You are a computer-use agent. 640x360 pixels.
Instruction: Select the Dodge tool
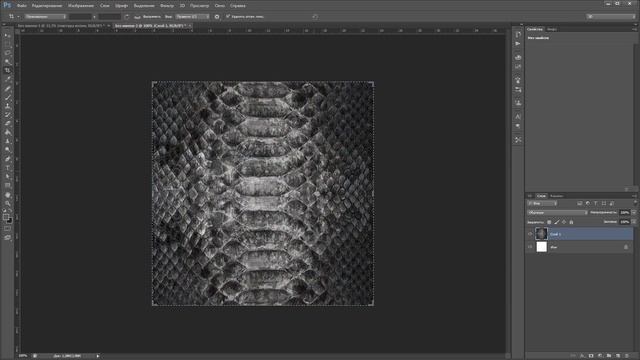(x=7, y=149)
